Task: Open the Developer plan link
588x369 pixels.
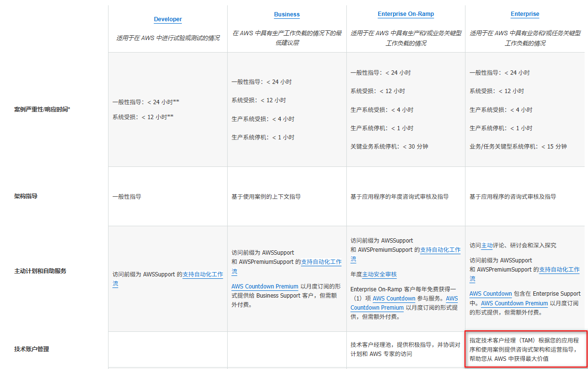Action: (168, 19)
